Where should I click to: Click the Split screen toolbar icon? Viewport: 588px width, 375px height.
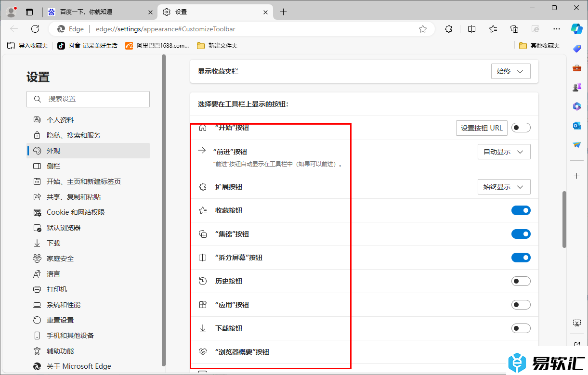(471, 29)
